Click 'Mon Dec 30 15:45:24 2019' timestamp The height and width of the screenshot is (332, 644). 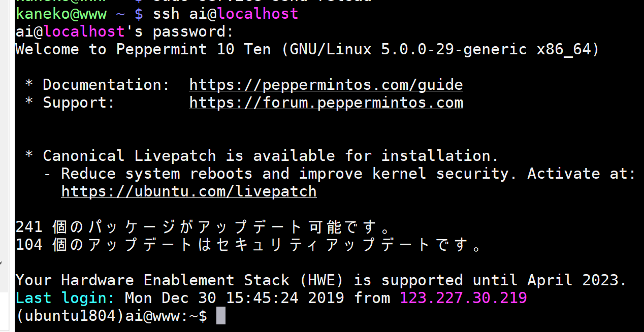tap(235, 297)
